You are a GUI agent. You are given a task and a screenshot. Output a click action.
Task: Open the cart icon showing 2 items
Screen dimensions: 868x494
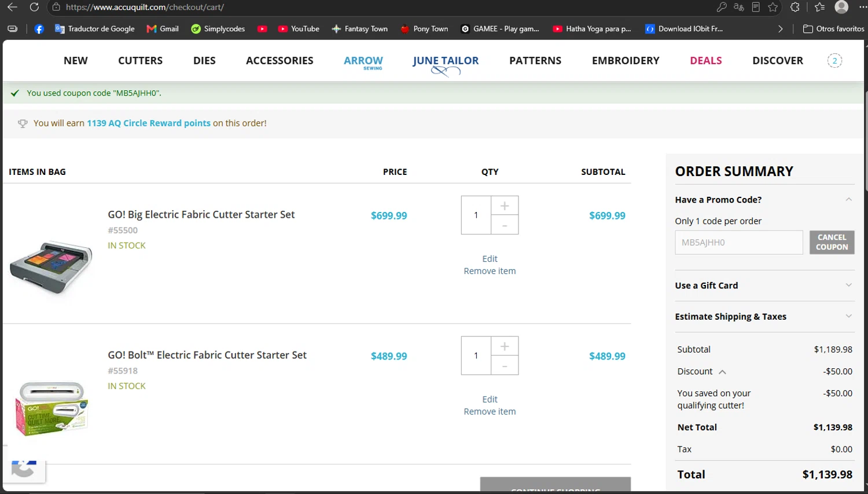click(x=834, y=60)
